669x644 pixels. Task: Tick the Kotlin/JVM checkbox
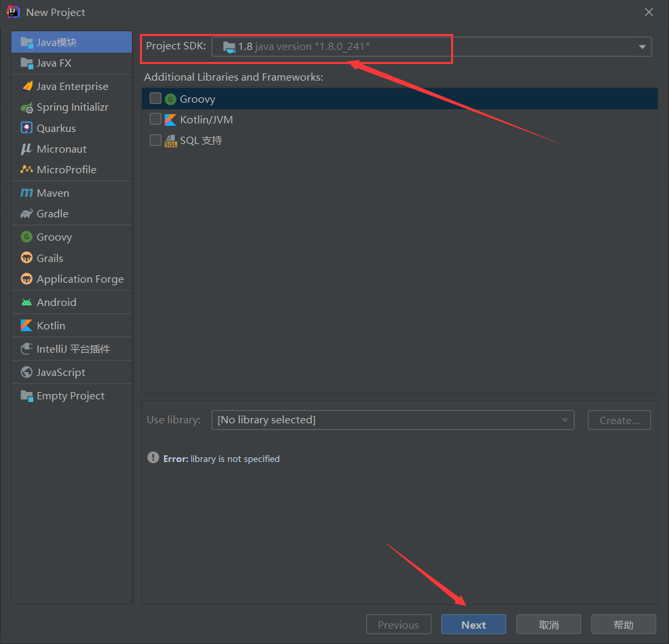155,119
